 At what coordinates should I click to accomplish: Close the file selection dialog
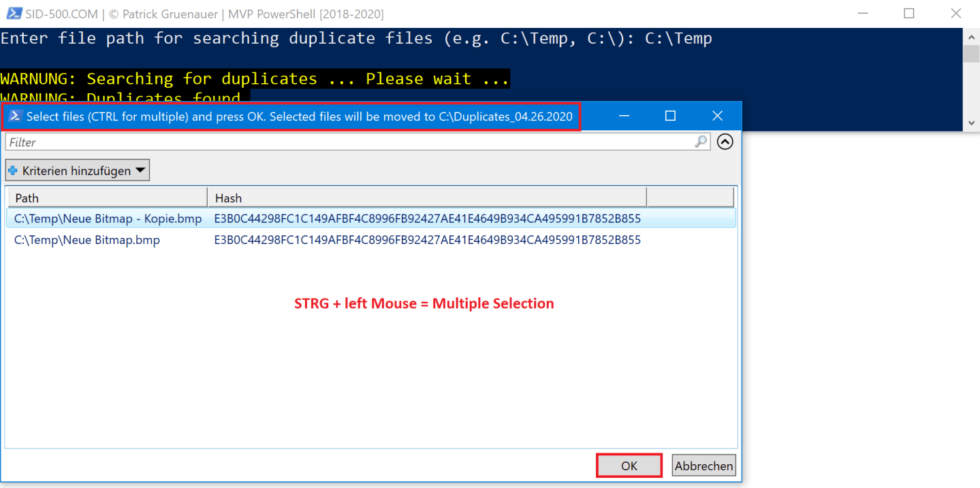[x=717, y=117]
